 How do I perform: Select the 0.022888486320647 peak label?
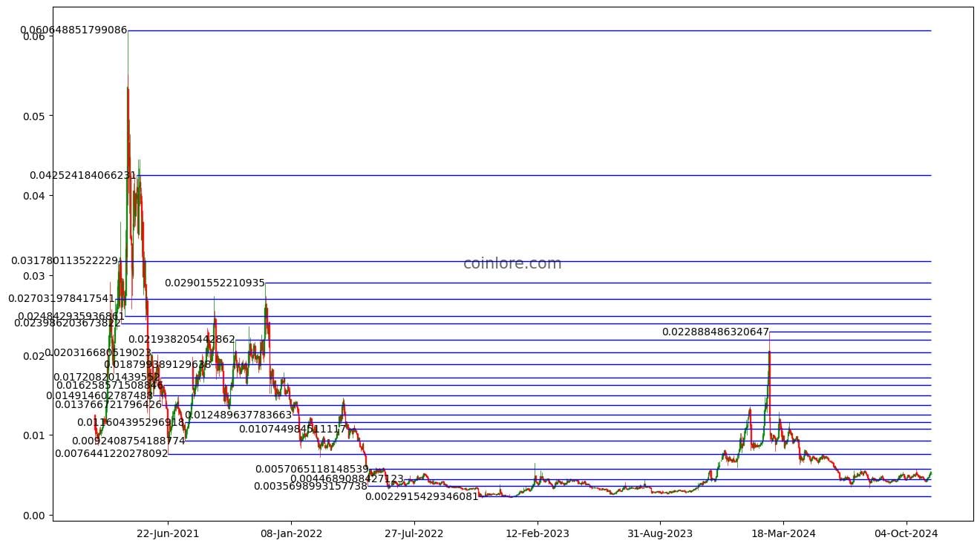click(716, 332)
